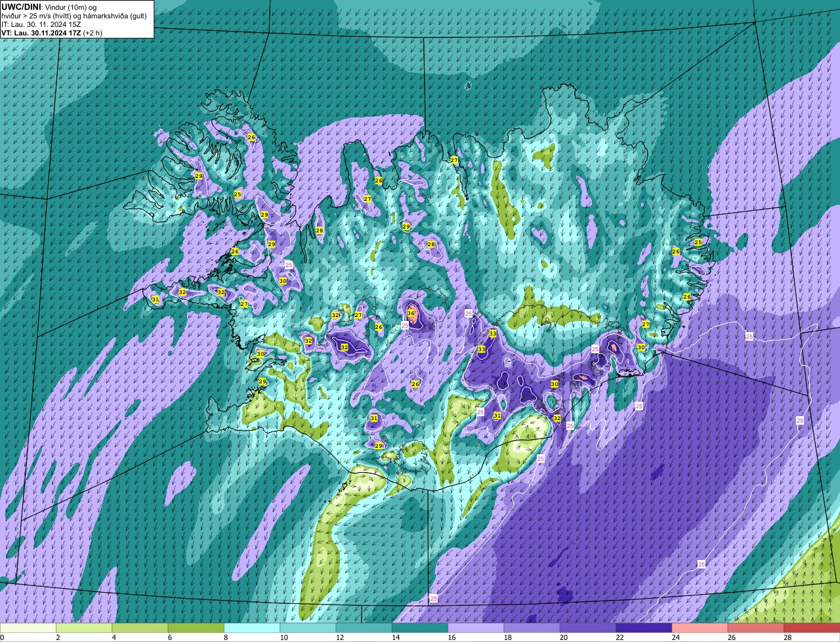
Task: Click the 2–4 m/s light green legend swatch
Action: click(84, 628)
